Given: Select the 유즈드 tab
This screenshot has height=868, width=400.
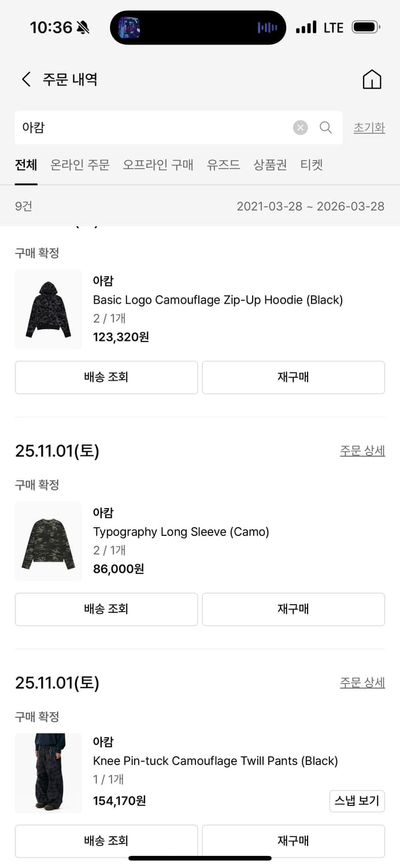Looking at the screenshot, I should point(223,165).
